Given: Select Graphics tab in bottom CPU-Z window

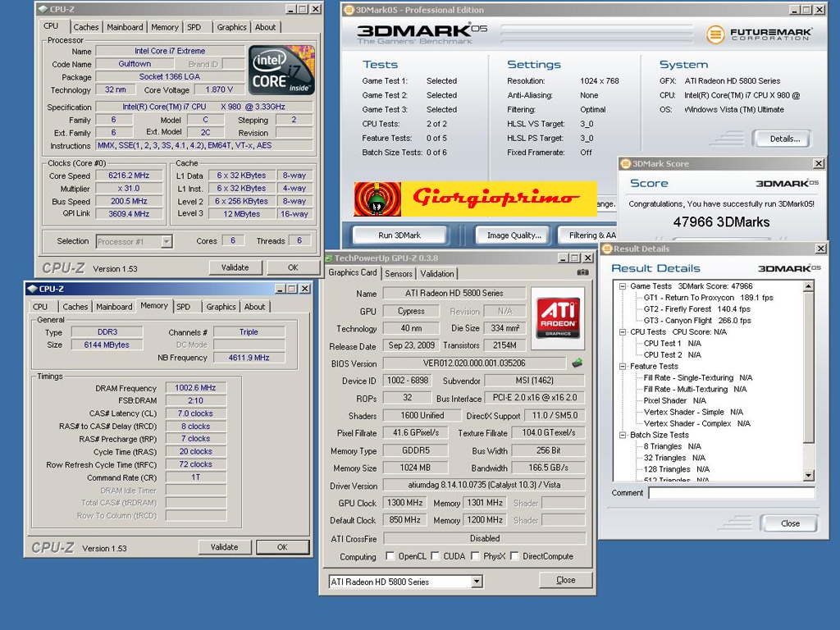Looking at the screenshot, I should (221, 307).
